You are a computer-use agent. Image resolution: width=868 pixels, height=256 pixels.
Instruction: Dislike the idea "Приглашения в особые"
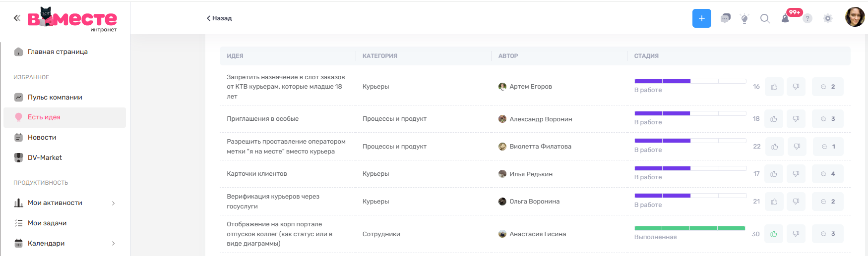(796, 119)
